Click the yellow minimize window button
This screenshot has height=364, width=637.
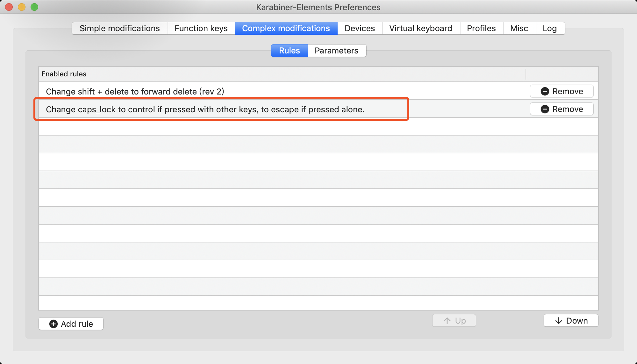tap(22, 7)
